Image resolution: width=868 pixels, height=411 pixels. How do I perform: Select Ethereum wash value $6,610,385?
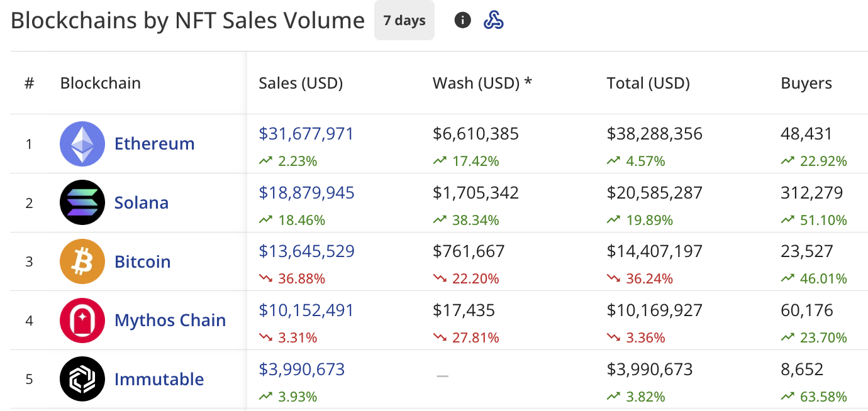click(x=476, y=134)
